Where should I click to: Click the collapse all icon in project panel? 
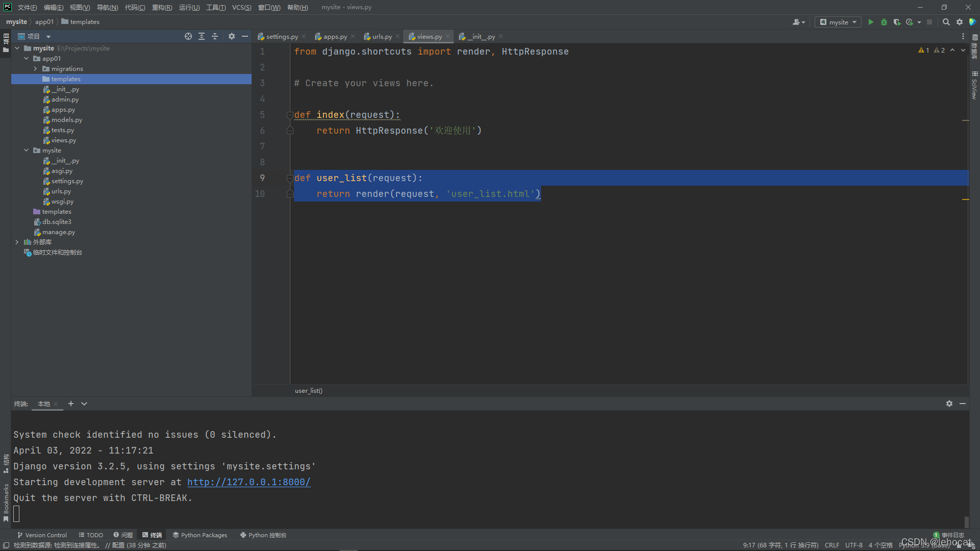click(215, 36)
